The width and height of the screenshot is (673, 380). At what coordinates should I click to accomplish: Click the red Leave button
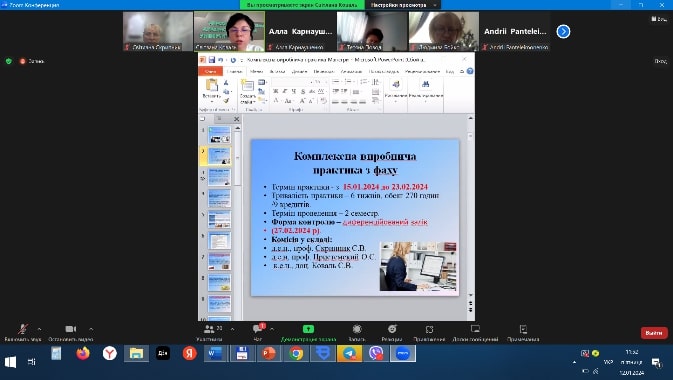[654, 333]
